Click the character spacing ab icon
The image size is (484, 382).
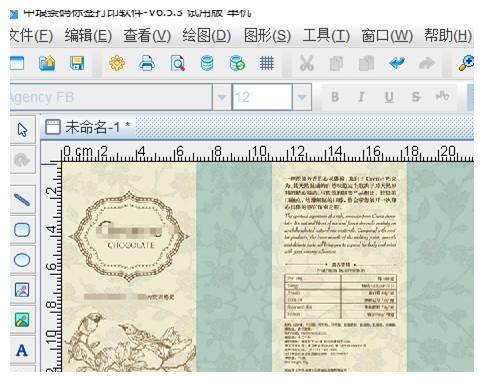442,96
